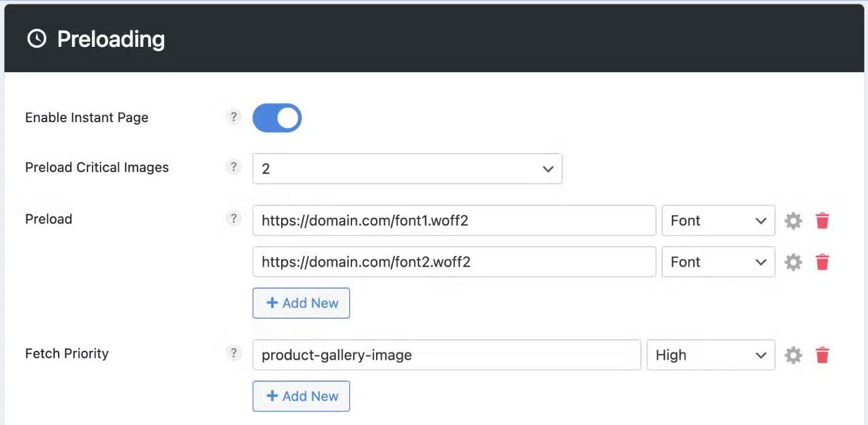This screenshot has height=425, width=868.
Task: Change the High priority dropdown for Fetch Priority
Action: (711, 355)
